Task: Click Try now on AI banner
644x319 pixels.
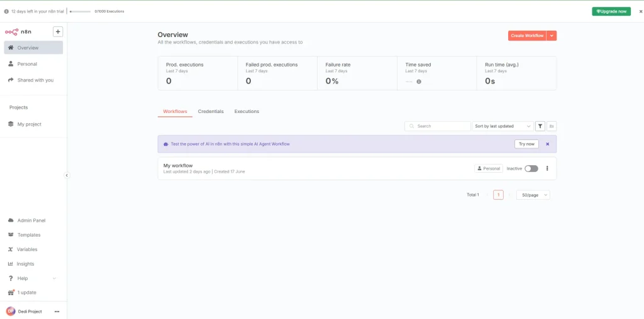Action: coord(526,144)
